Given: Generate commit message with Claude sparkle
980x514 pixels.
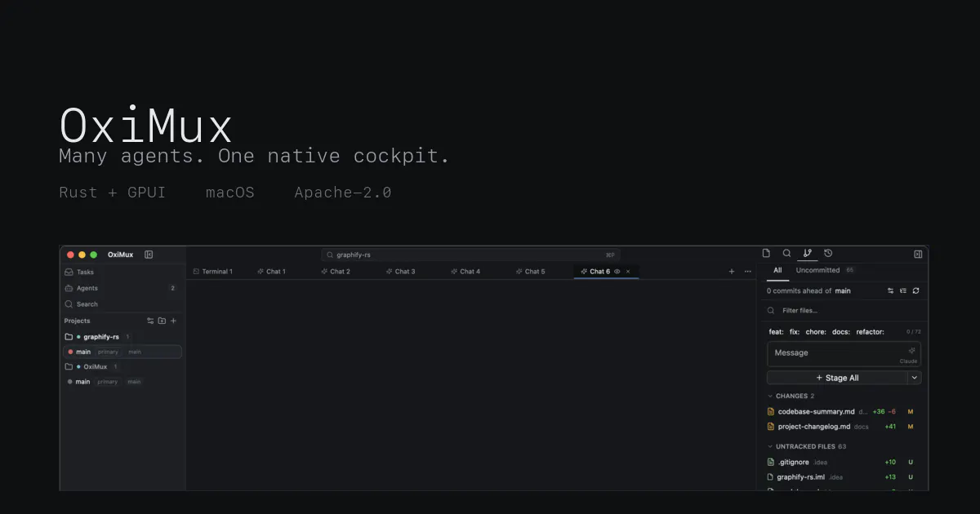Looking at the screenshot, I should click(911, 351).
